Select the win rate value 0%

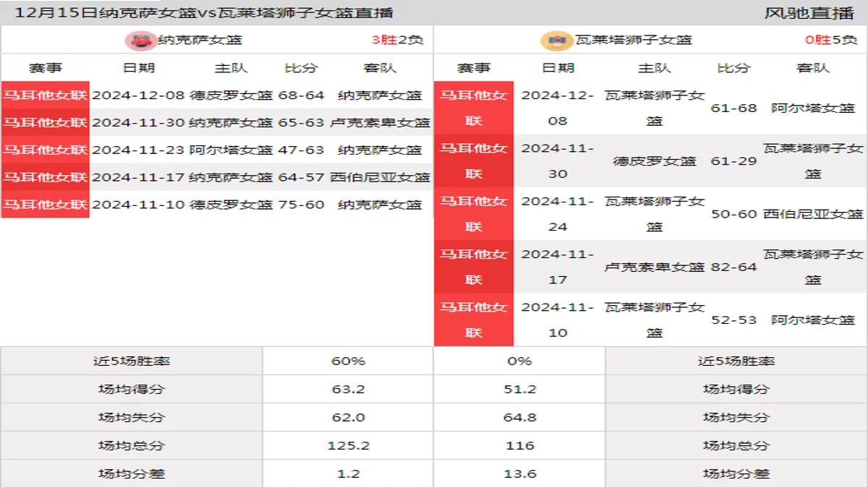(519, 361)
